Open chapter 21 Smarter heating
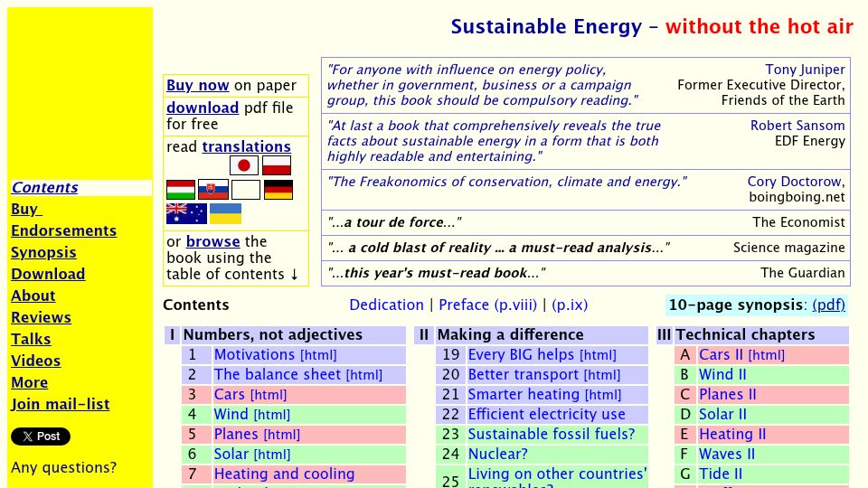Screen dimensions: 868x488 coord(524,395)
